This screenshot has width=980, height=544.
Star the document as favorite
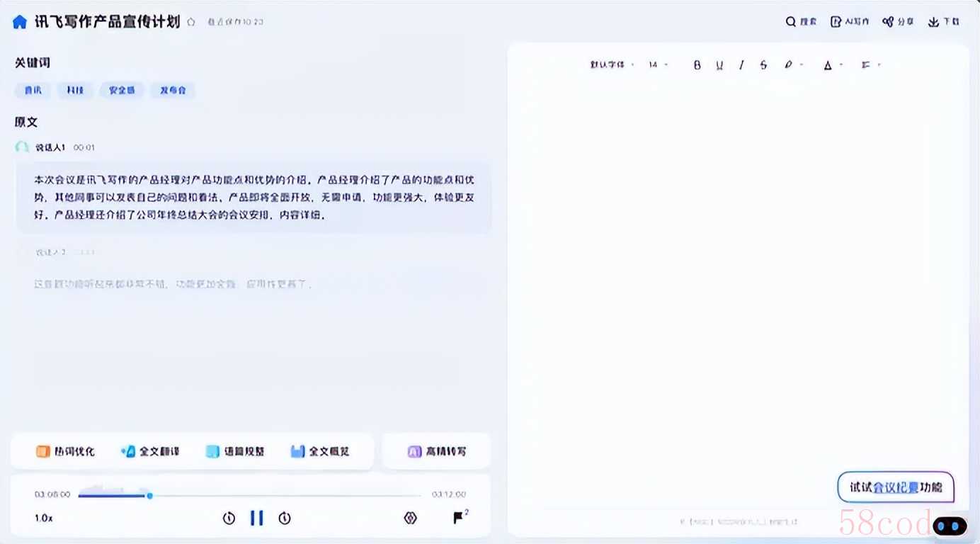point(191,22)
